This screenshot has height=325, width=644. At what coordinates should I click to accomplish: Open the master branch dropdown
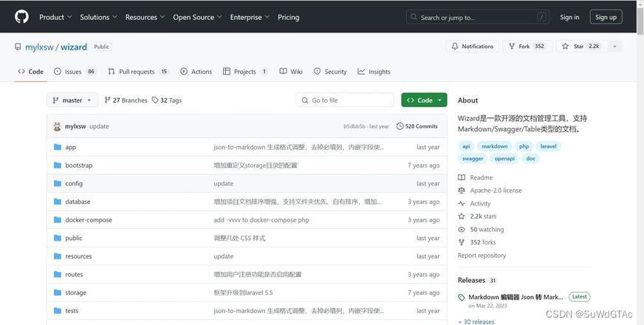click(72, 100)
